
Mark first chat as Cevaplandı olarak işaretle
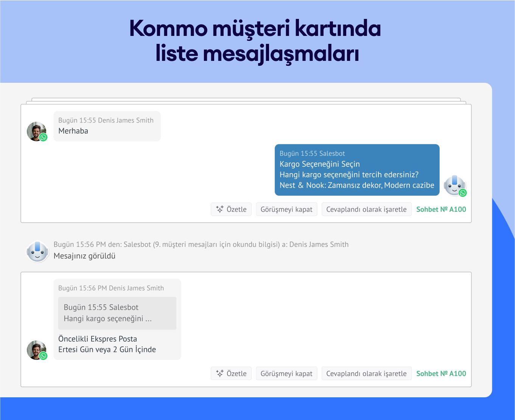pyautogui.click(x=366, y=209)
